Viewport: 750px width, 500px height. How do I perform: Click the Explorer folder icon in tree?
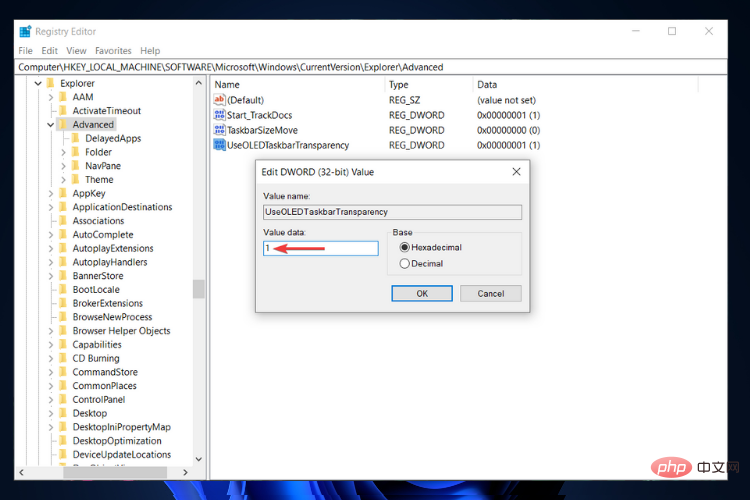[51, 83]
